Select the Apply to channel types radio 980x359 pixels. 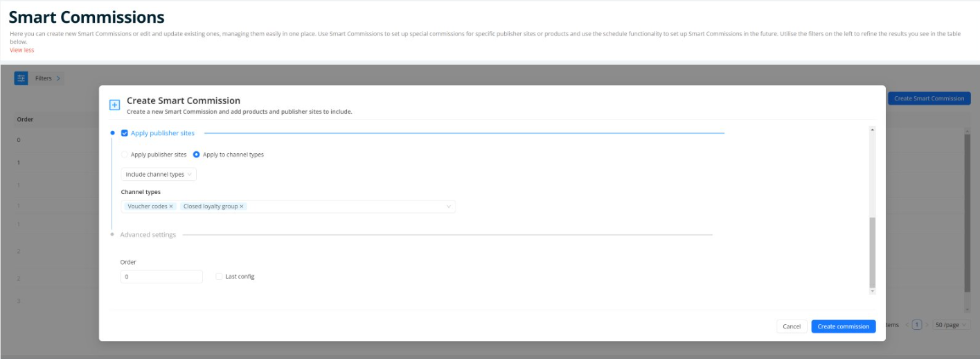coord(197,155)
